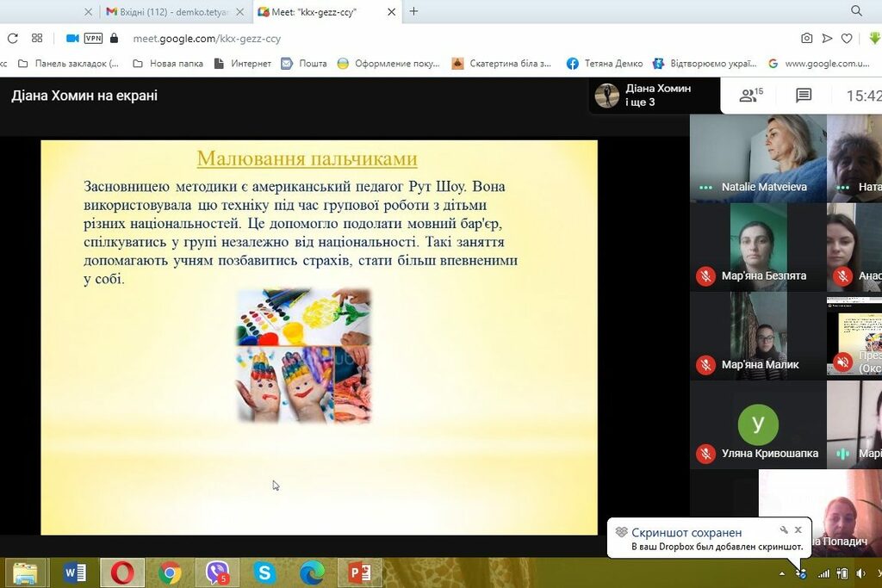Click the Opera snapshot camera icon
This screenshot has width=882, height=588.
[806, 38]
